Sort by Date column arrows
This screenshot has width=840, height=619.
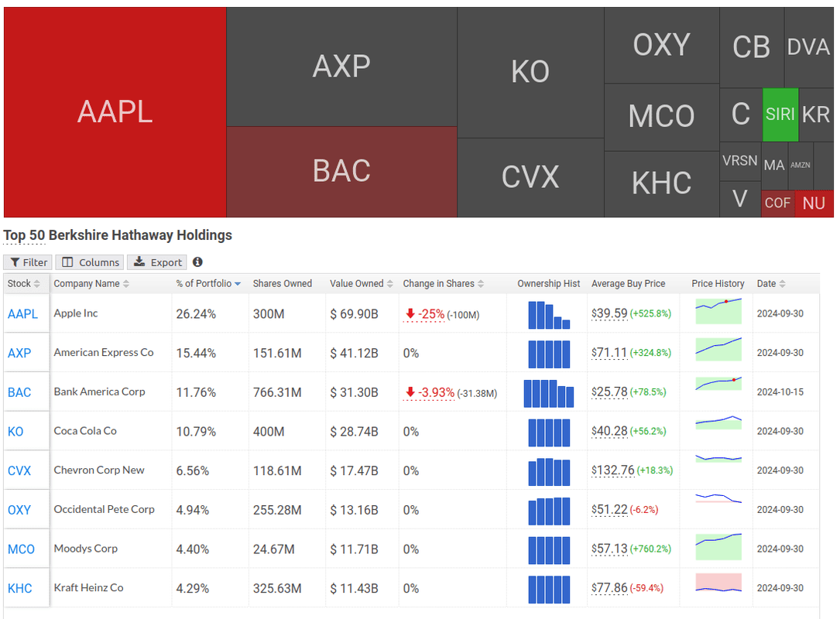pyautogui.click(x=782, y=284)
